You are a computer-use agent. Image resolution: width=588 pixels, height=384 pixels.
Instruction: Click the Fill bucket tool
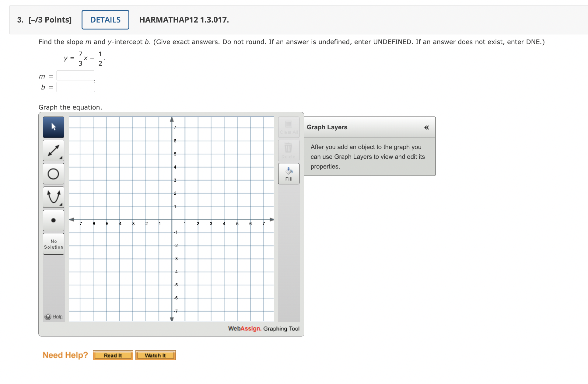[288, 174]
